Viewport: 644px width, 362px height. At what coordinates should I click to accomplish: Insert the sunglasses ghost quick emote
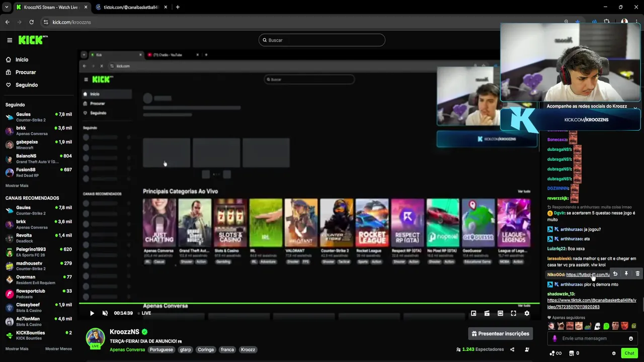pos(597,326)
